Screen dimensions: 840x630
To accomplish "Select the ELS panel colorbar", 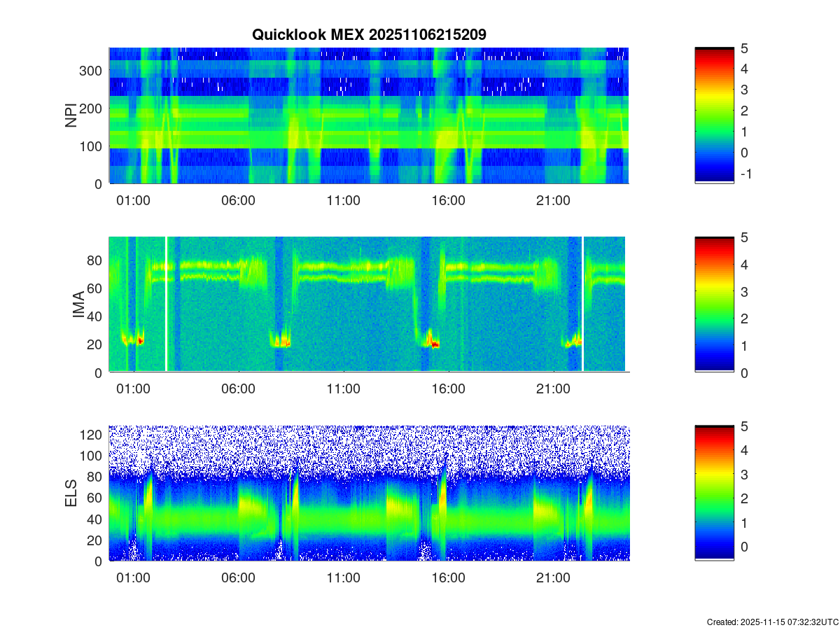I will [x=714, y=493].
